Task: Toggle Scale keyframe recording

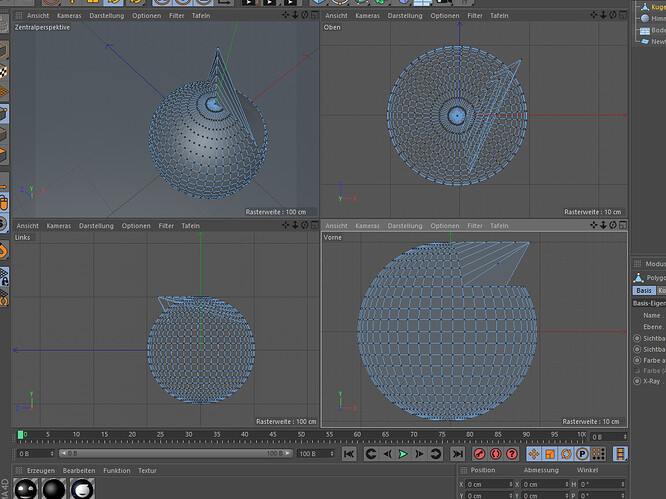Action: (550, 454)
